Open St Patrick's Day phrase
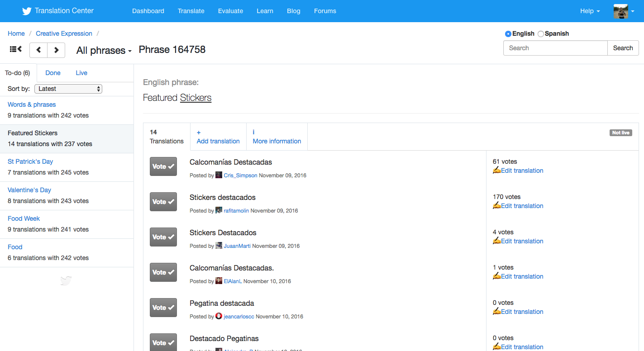 (30, 161)
